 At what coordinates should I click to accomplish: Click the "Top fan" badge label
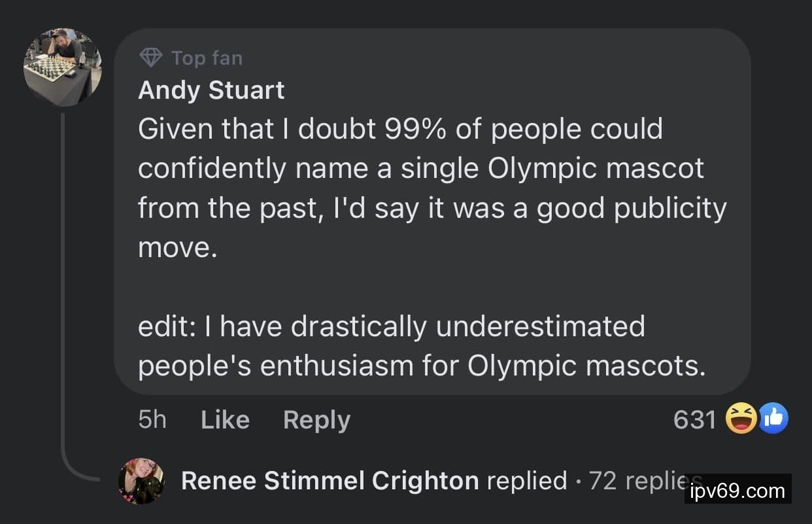[207, 58]
